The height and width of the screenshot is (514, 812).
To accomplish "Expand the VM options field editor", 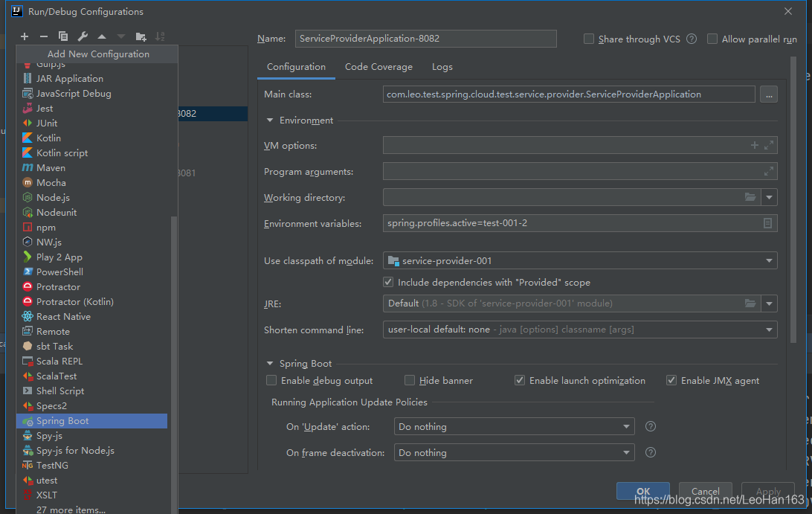I will click(769, 146).
